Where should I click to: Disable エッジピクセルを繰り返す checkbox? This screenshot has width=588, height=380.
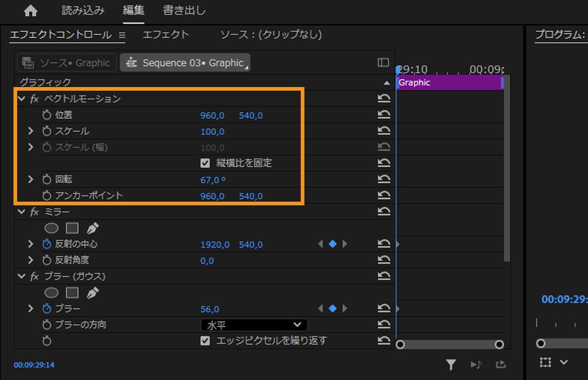point(205,340)
